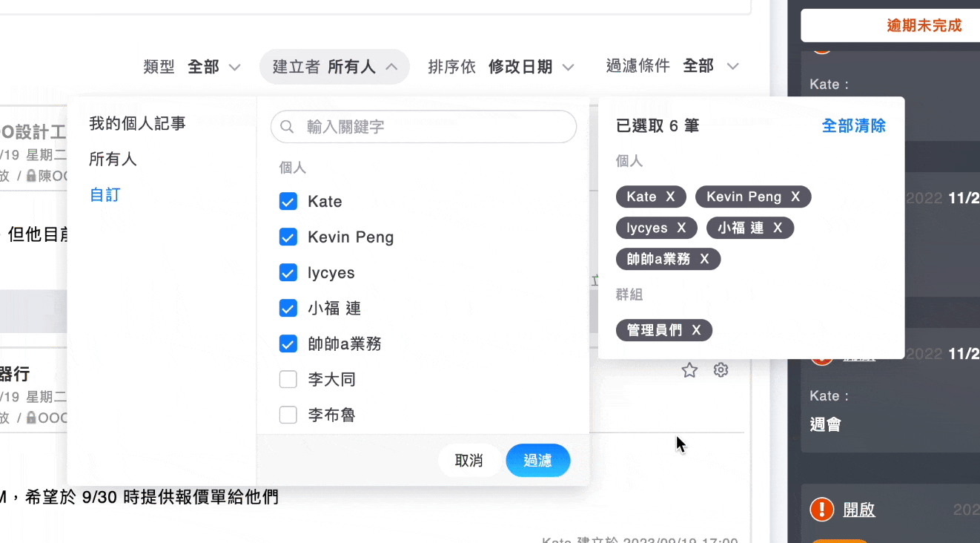The width and height of the screenshot is (980, 543).
Task: Check the 李大同 checkbox
Action: (288, 379)
